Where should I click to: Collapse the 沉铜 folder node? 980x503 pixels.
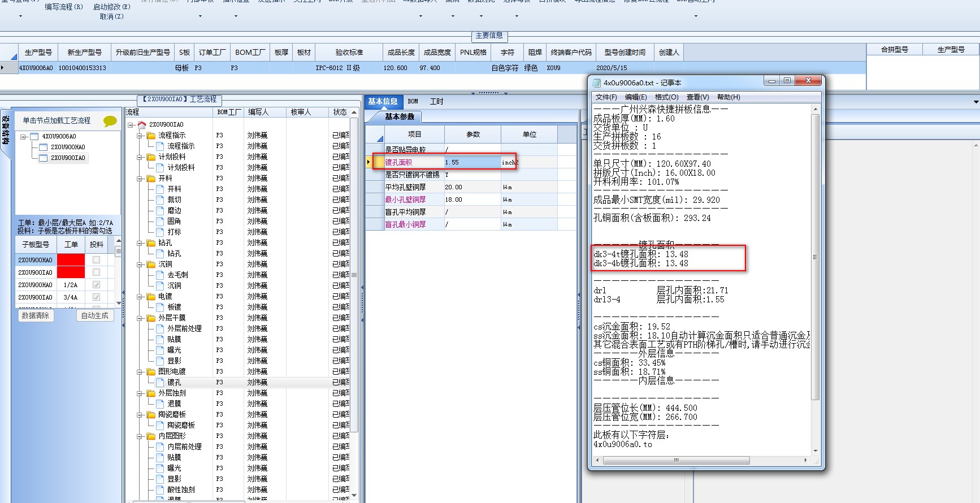(140, 264)
